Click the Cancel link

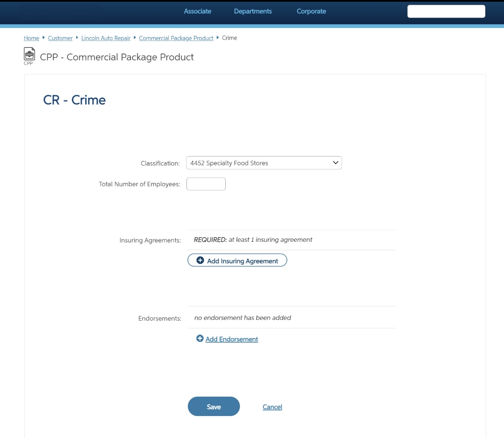click(272, 407)
